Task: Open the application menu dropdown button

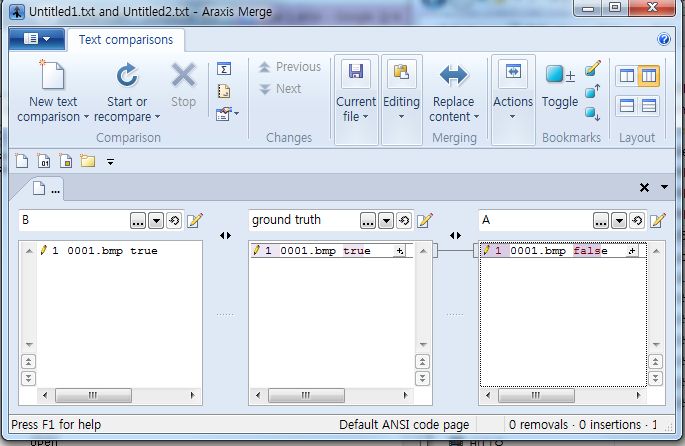Action: click(37, 39)
